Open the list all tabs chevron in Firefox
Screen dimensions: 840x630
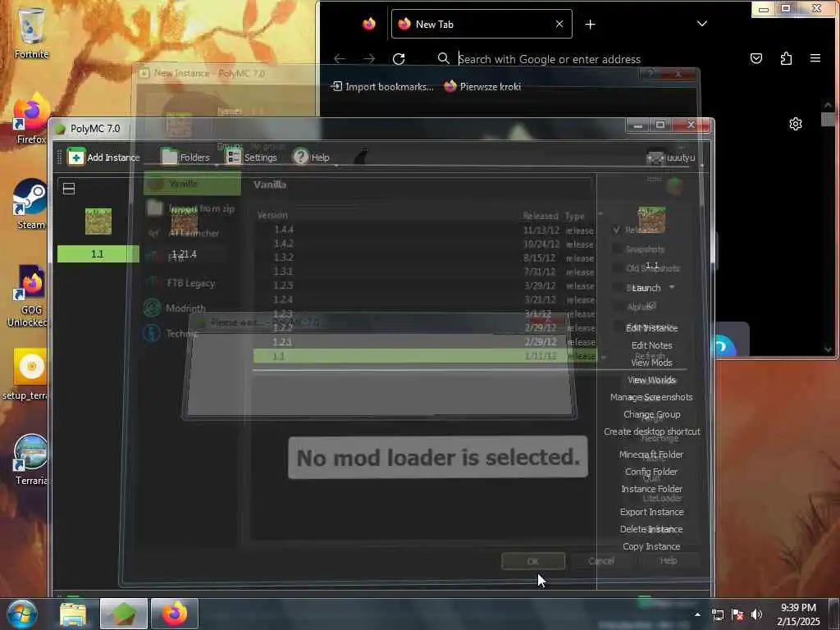click(702, 24)
